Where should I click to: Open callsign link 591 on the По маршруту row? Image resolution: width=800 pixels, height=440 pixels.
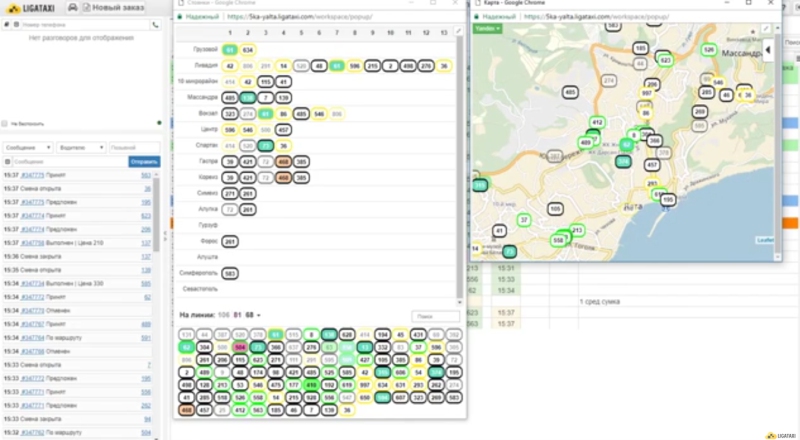click(x=146, y=338)
